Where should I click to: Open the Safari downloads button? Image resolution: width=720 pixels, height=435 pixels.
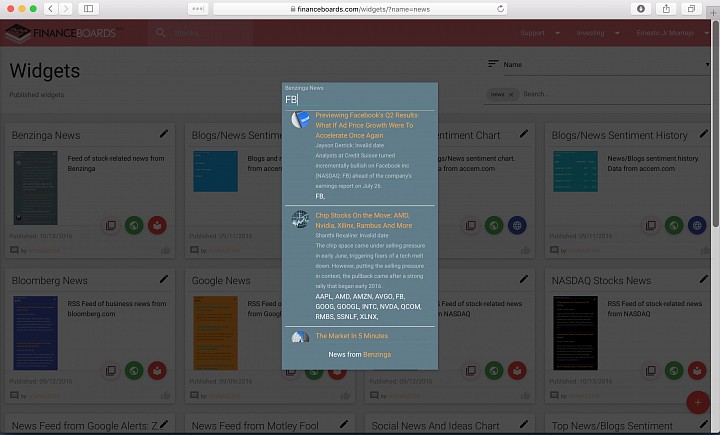click(641, 9)
